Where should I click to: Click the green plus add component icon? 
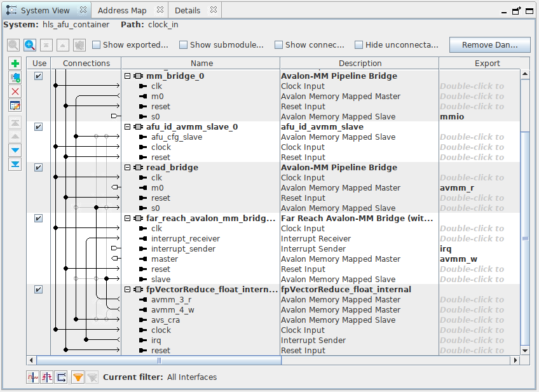(15, 64)
